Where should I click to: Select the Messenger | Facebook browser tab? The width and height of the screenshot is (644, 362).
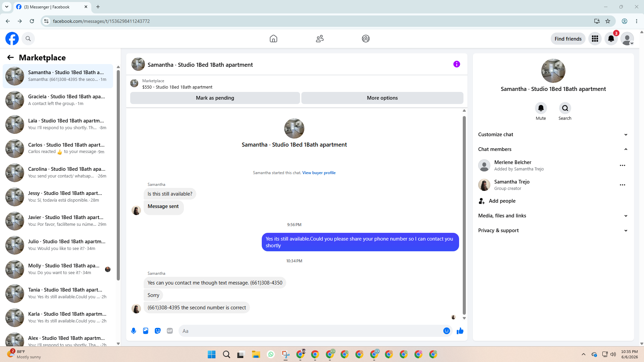52,7
